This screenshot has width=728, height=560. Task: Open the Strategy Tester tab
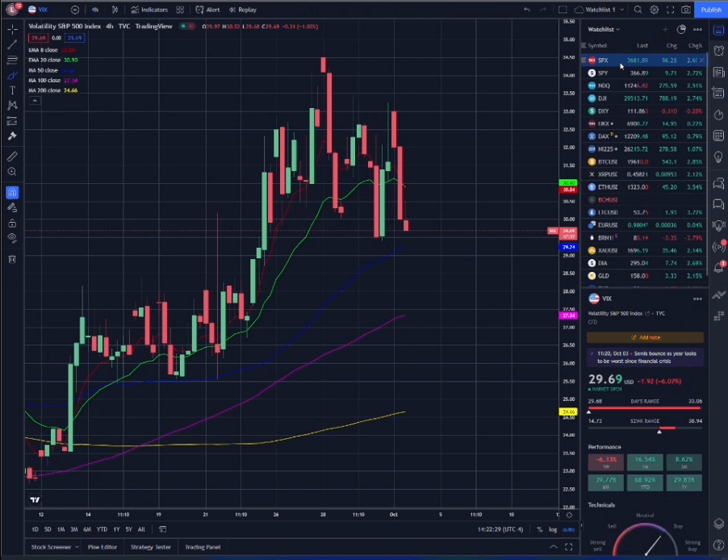[150, 547]
